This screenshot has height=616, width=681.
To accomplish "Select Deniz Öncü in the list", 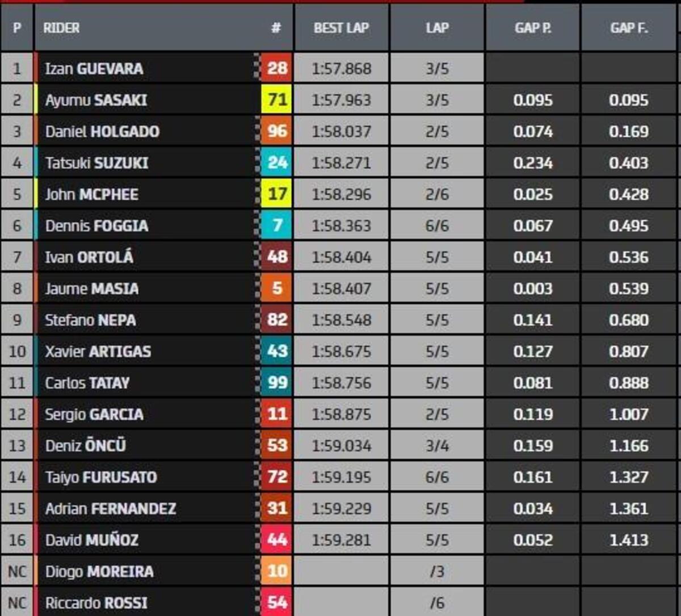I will (x=86, y=446).
